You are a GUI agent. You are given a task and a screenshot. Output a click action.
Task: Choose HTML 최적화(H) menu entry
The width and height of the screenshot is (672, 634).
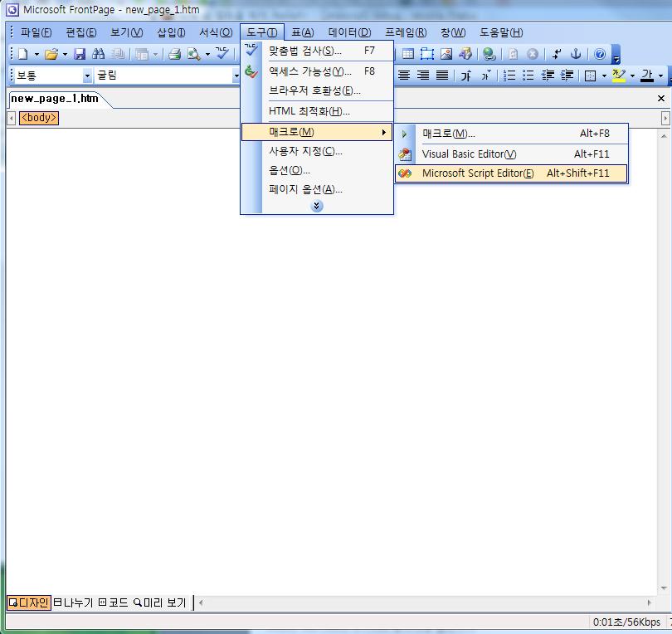pyautogui.click(x=317, y=111)
